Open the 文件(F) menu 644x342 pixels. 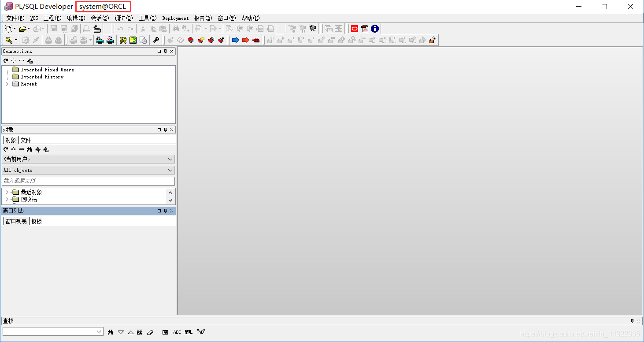pos(15,18)
